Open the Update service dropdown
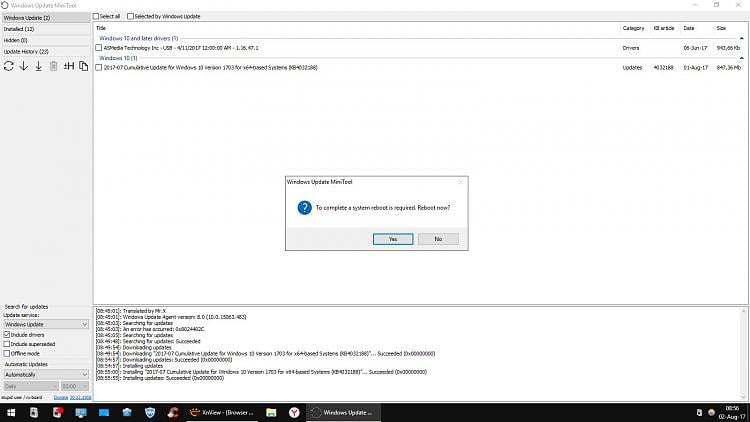750x422 pixels. point(46,324)
